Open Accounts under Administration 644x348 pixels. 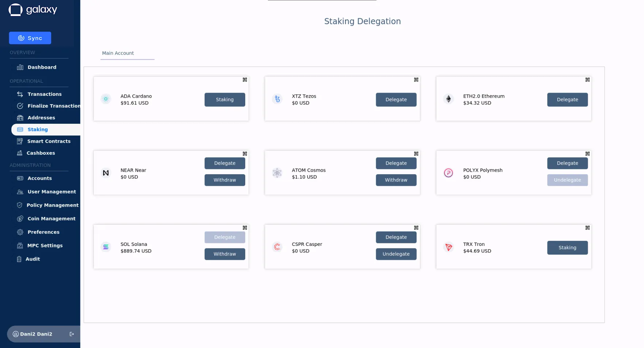[x=34, y=178]
